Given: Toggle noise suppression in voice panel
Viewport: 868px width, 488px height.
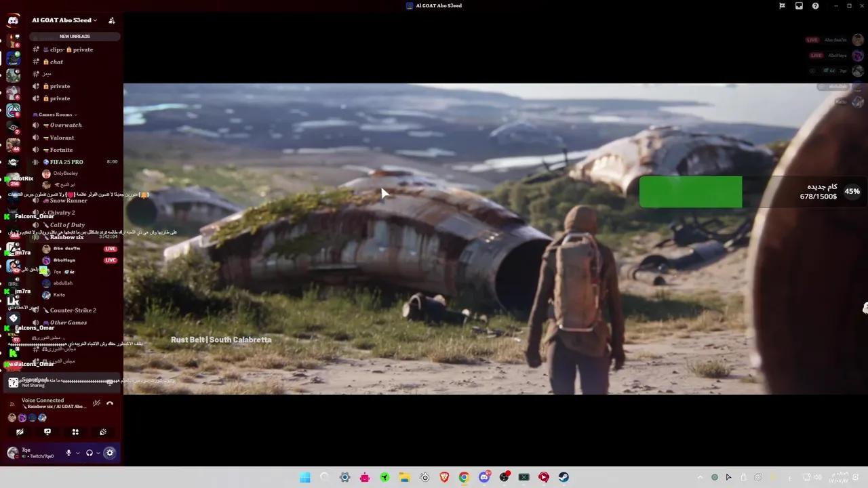Looking at the screenshot, I should 96,403.
